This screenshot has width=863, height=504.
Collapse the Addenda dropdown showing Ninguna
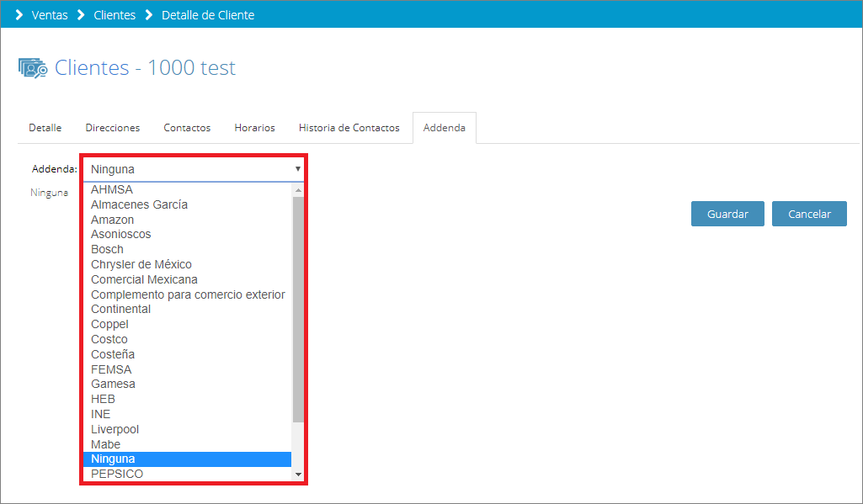193,169
